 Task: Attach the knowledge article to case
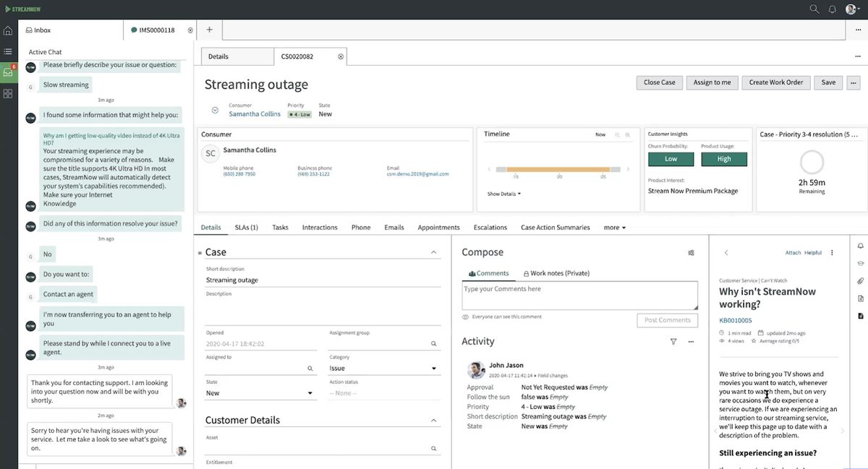pos(793,253)
